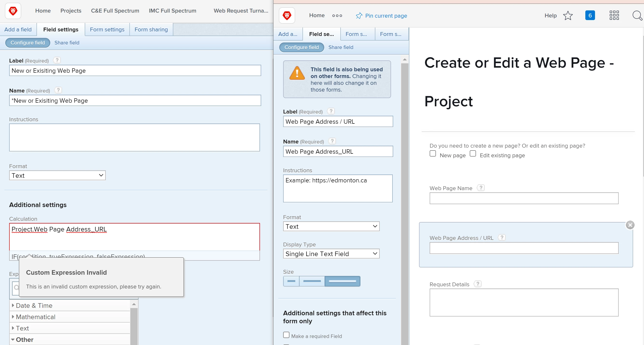Remove Web Page Address field with X icon
644x345 pixels.
click(630, 225)
